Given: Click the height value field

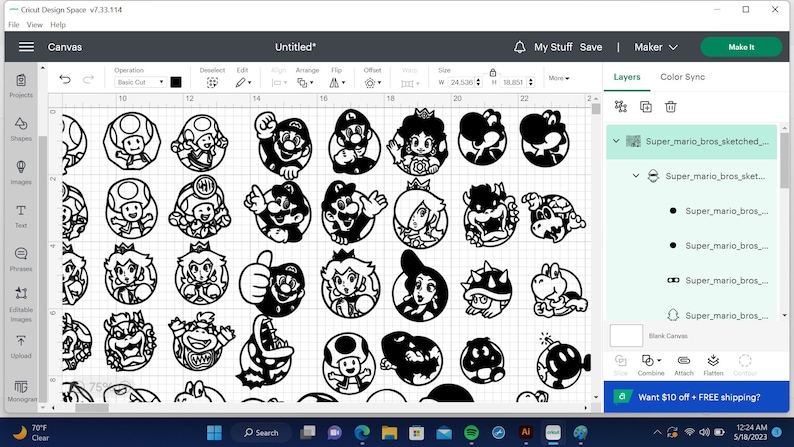Looking at the screenshot, I should coord(513,82).
